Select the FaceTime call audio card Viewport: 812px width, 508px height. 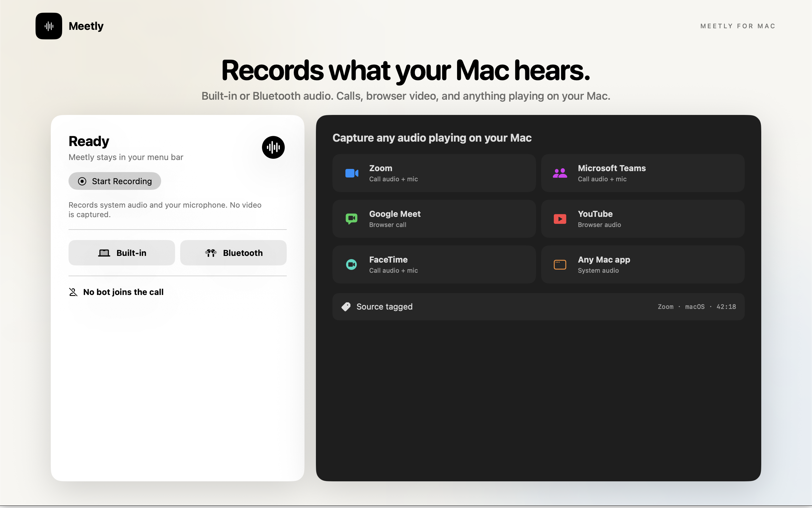point(434,264)
